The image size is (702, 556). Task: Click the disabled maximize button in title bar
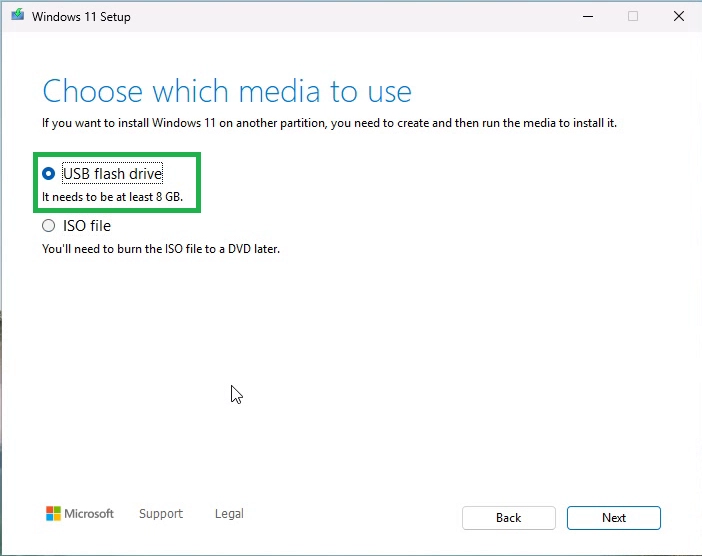633,17
